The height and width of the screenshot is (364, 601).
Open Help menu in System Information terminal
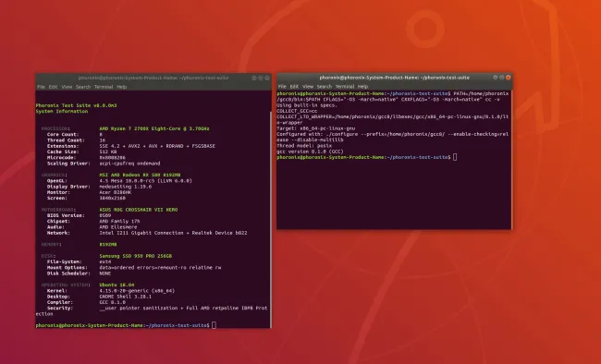point(121,87)
